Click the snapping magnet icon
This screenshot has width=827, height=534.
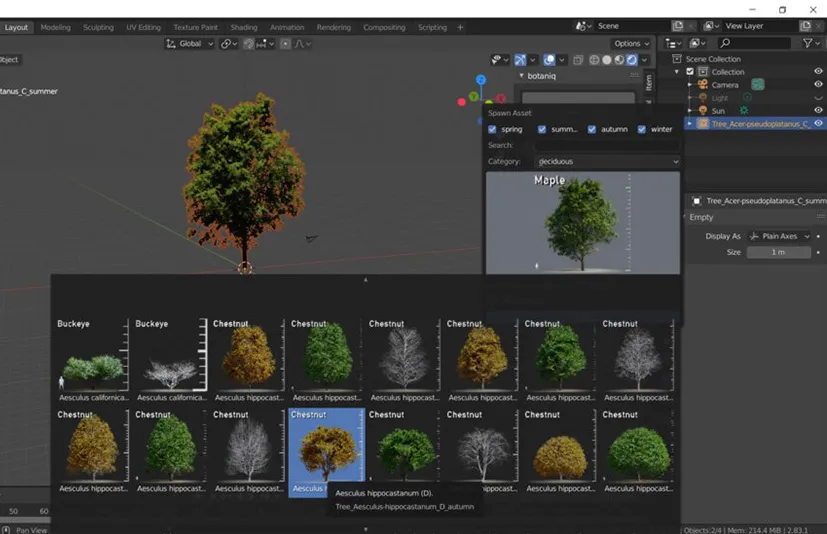[x=248, y=44]
